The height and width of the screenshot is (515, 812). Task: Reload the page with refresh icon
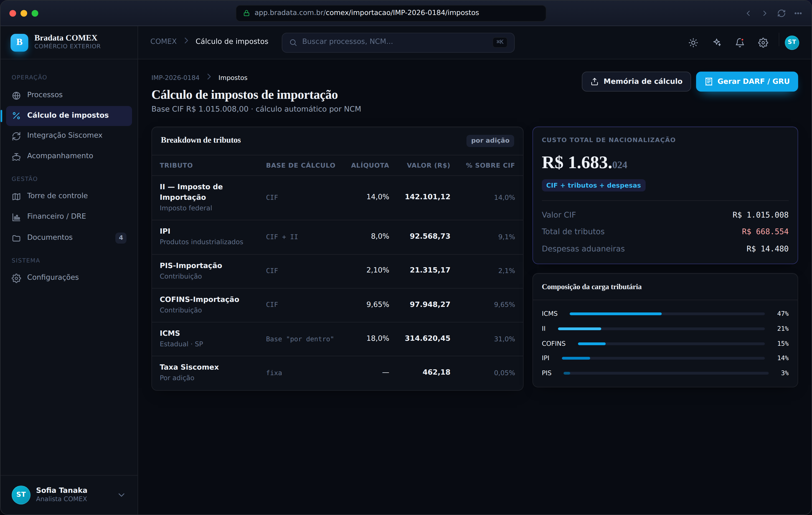coord(781,14)
